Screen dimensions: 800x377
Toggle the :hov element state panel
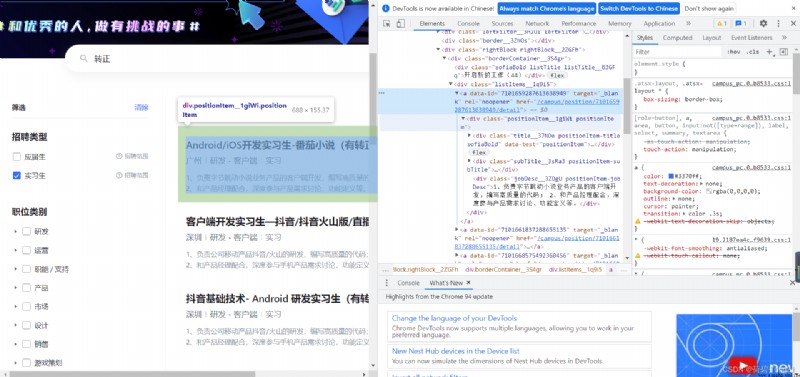(x=734, y=52)
